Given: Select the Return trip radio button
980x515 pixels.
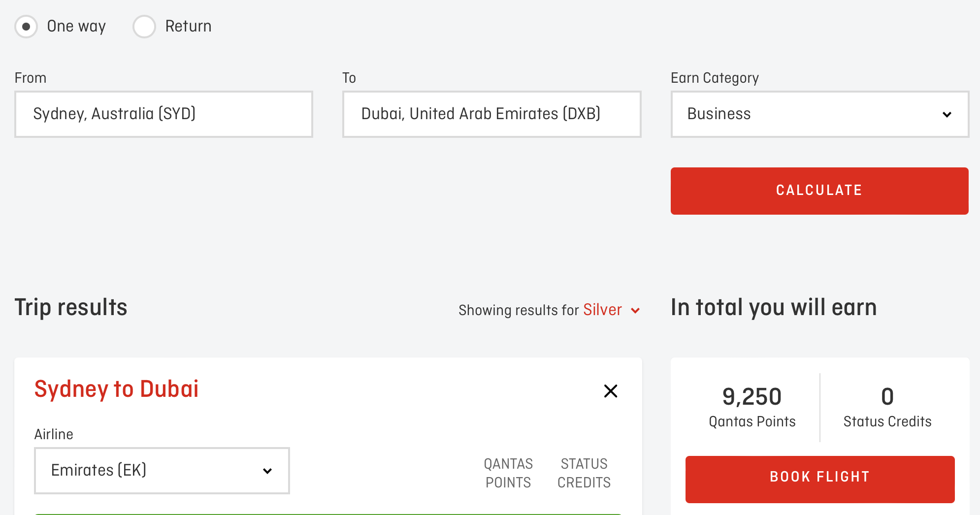Looking at the screenshot, I should (144, 27).
